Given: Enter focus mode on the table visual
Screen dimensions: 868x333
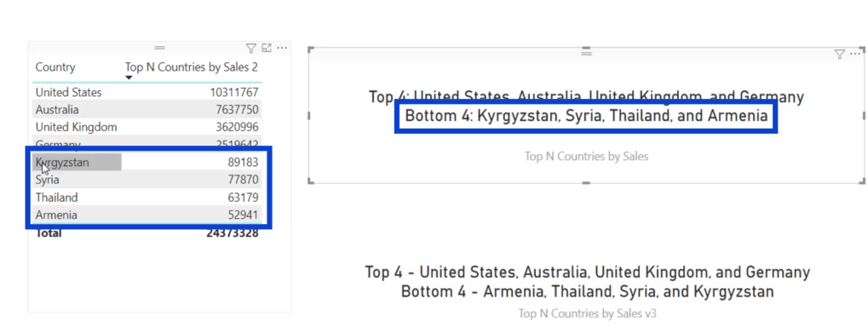Looking at the screenshot, I should pyautogui.click(x=267, y=49).
